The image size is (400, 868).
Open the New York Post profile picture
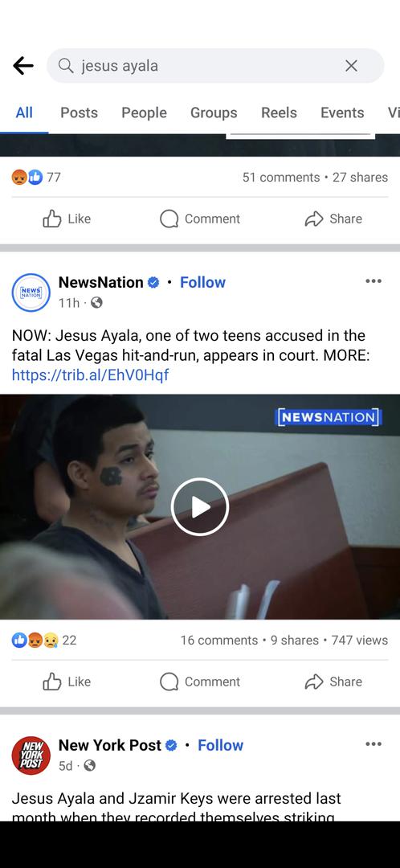[31, 755]
